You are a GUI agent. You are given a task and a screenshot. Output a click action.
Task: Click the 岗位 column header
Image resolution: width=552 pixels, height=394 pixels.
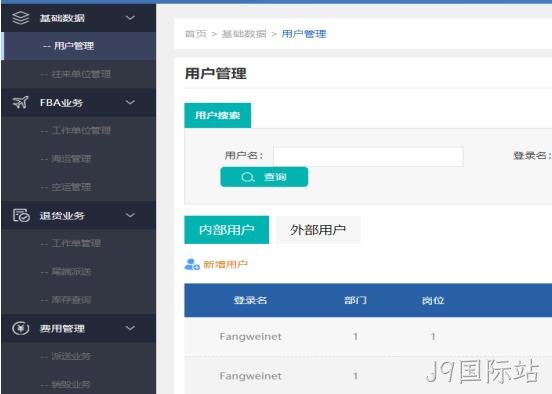click(x=433, y=300)
